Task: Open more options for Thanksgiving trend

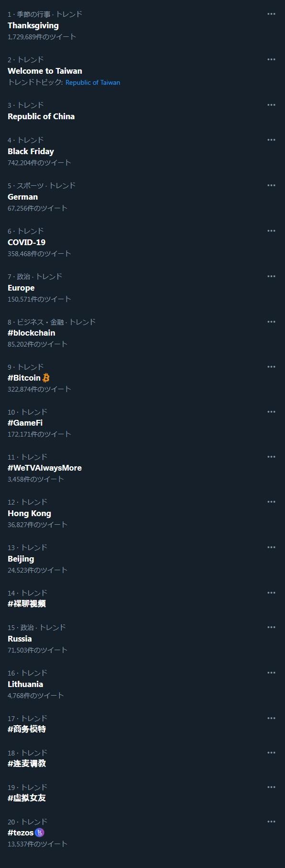Action: pyautogui.click(x=271, y=14)
